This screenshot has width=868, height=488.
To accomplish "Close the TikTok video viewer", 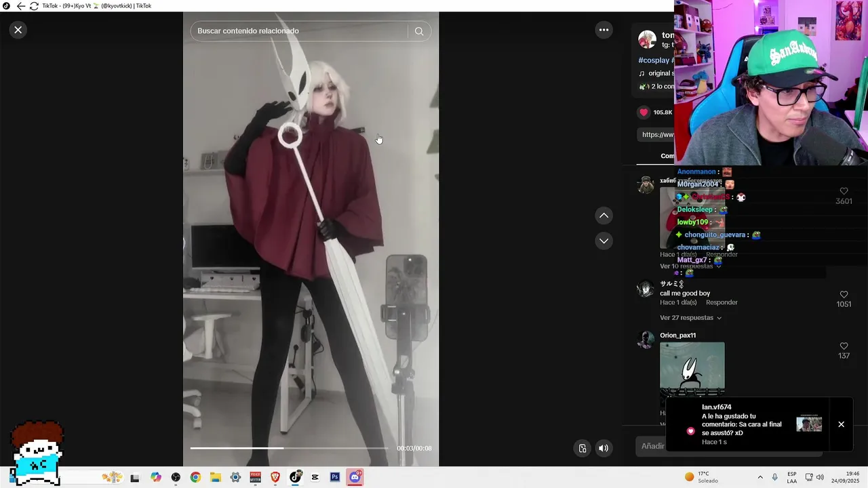I will [x=18, y=30].
